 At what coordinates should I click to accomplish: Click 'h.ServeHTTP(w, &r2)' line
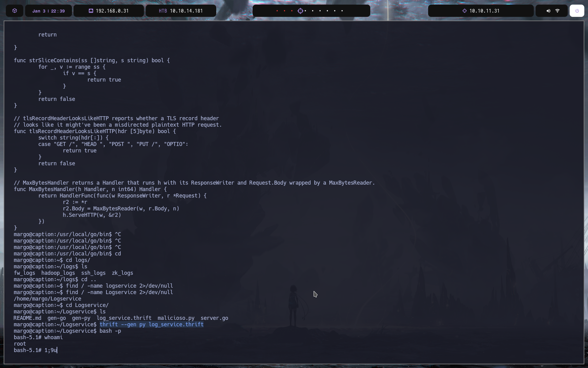[92, 215]
